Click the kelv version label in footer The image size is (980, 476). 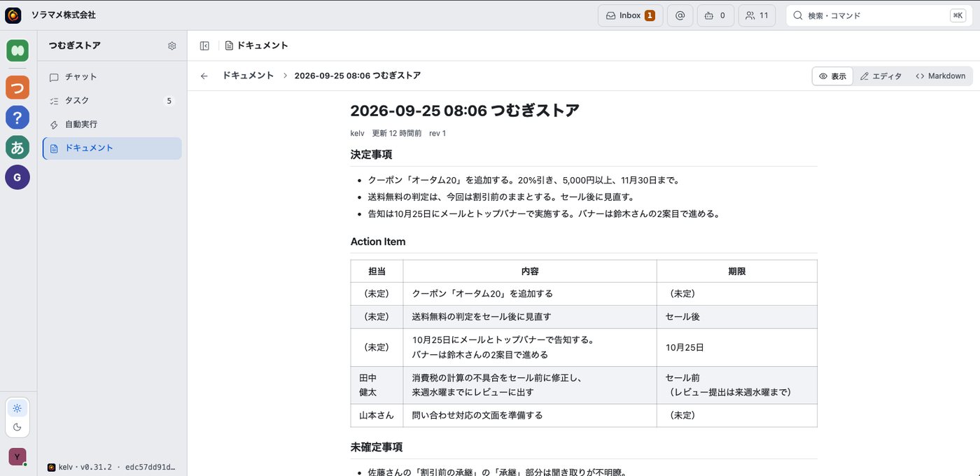click(112, 467)
